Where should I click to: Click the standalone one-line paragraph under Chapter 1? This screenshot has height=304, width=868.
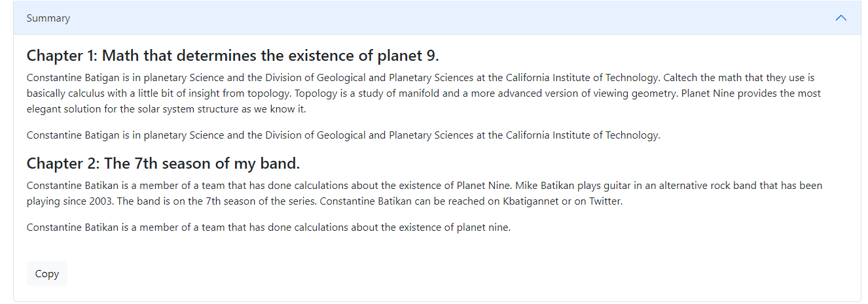tap(344, 135)
